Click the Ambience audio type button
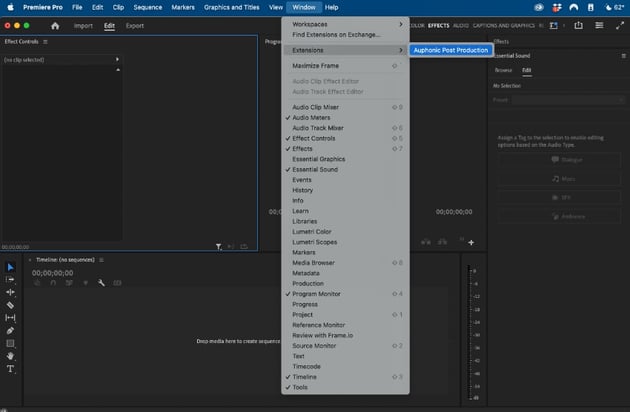This screenshot has width=630, height=412. tap(559, 216)
